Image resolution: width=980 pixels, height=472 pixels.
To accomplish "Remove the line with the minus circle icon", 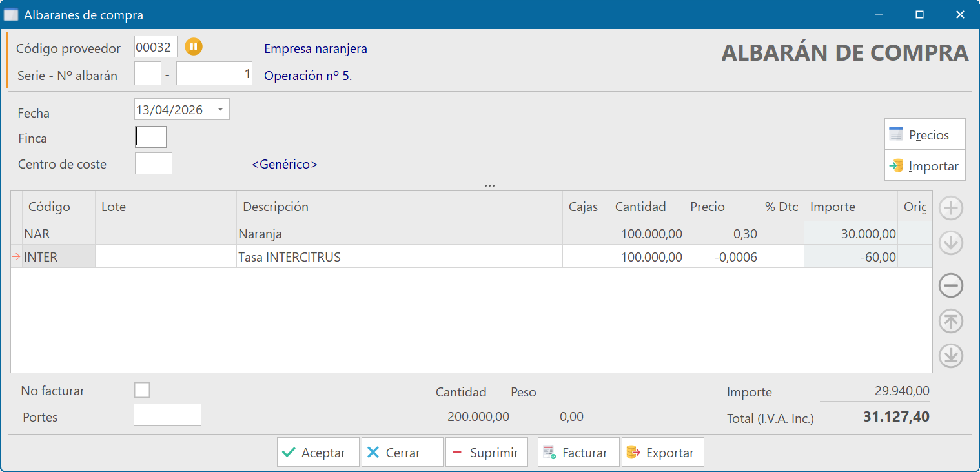I will [x=951, y=285].
